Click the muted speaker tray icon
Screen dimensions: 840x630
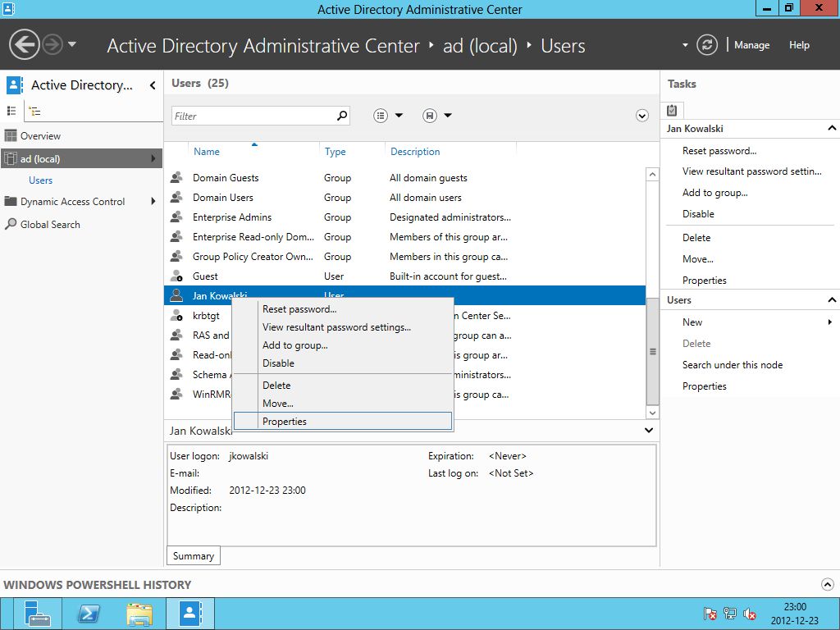[x=750, y=614]
